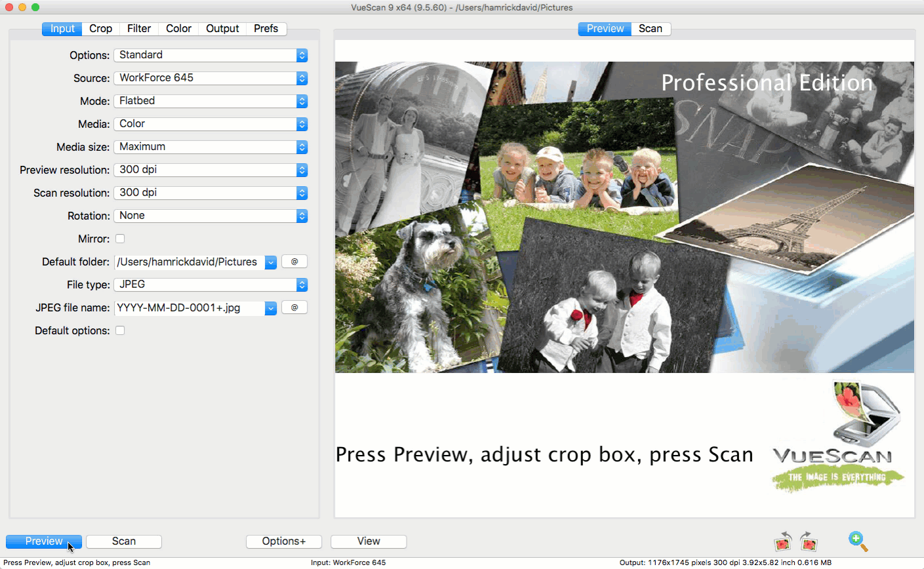Click the zoom in magnifier icon
The height and width of the screenshot is (569, 924).
[x=857, y=541]
